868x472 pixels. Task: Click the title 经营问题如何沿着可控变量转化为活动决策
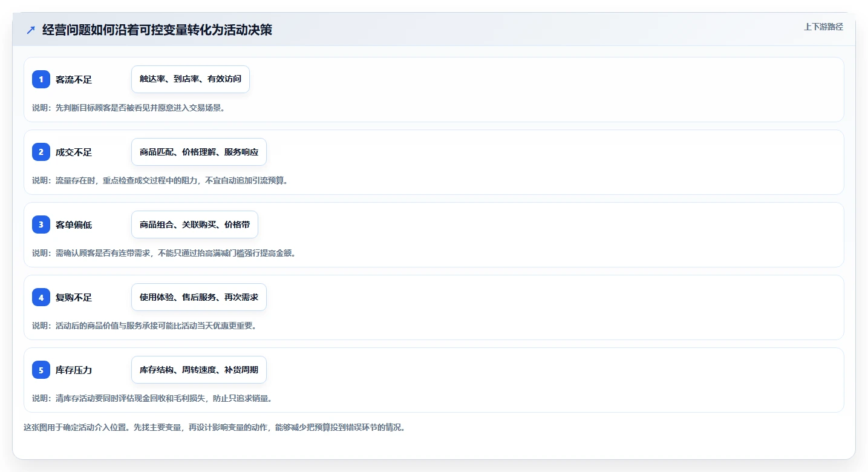pos(157,30)
